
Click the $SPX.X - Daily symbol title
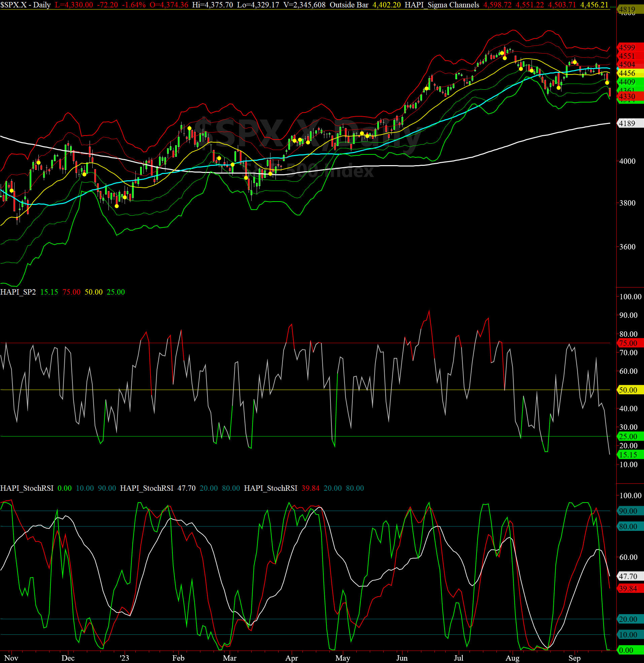(x=25, y=5)
